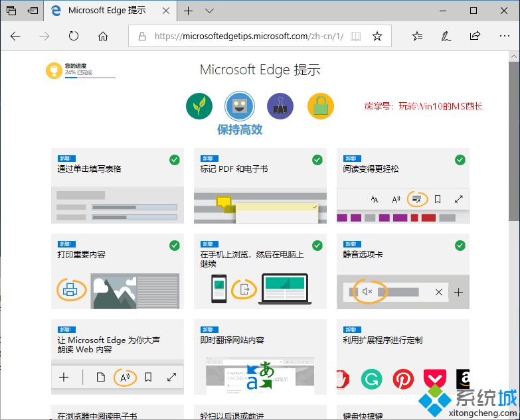
Task: Go forward with the arrow button
Action: 44,36
